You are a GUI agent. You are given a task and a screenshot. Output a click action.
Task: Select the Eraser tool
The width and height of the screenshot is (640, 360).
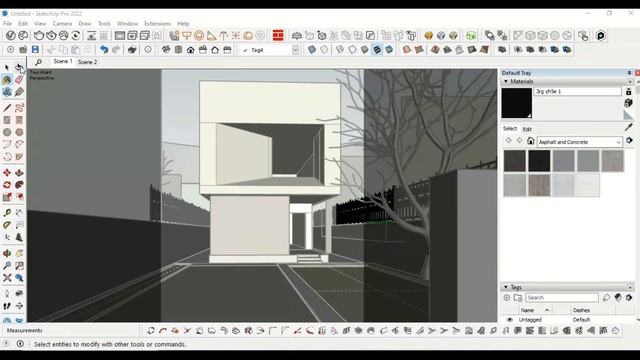point(19,80)
